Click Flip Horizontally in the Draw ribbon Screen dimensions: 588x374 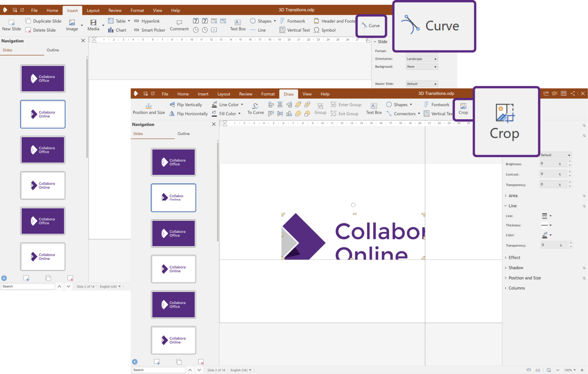(188, 114)
